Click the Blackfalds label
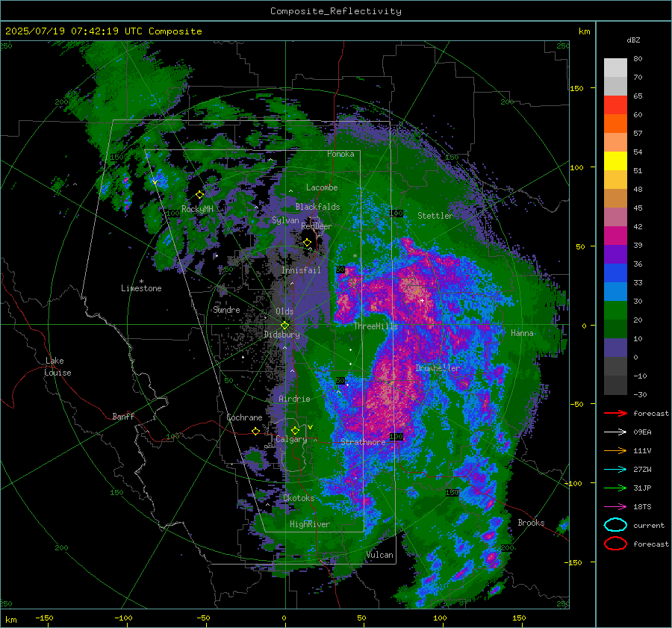The width and height of the screenshot is (672, 628). click(x=317, y=207)
